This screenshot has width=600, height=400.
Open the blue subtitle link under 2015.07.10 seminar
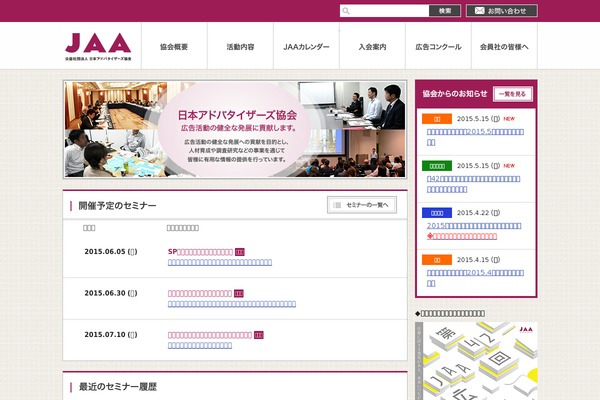(x=200, y=345)
